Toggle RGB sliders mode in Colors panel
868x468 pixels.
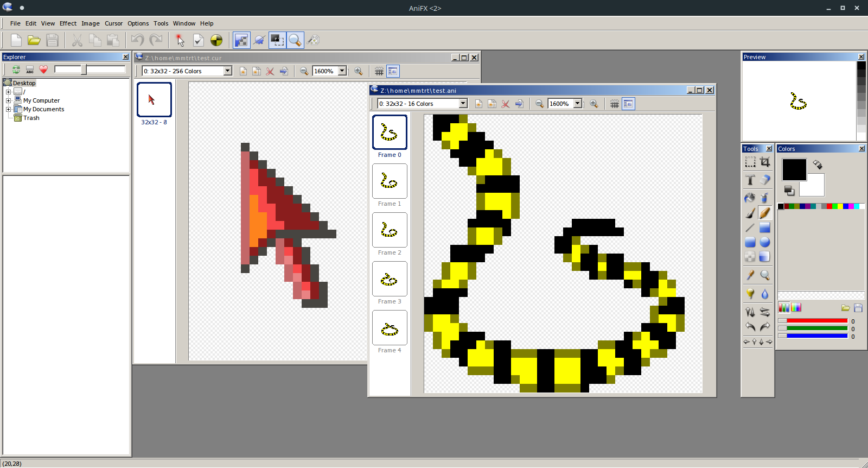coord(784,308)
